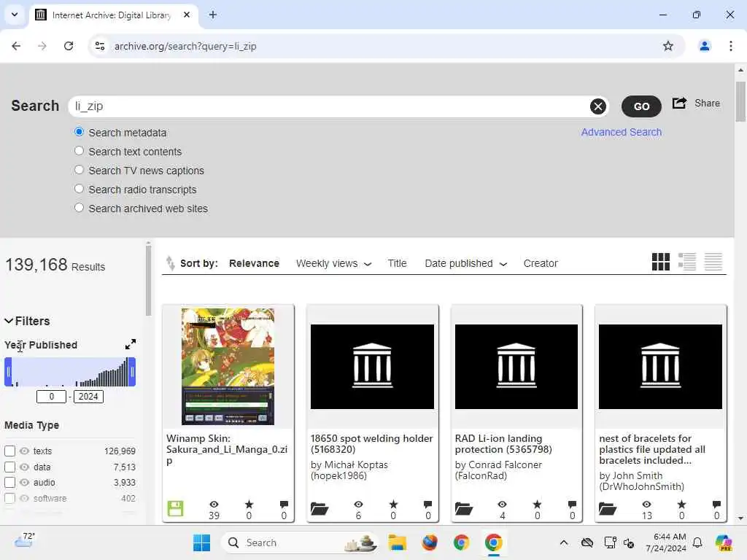Click reviews bubble on nest of bracelets card
This screenshot has width=747, height=560.
click(x=716, y=505)
